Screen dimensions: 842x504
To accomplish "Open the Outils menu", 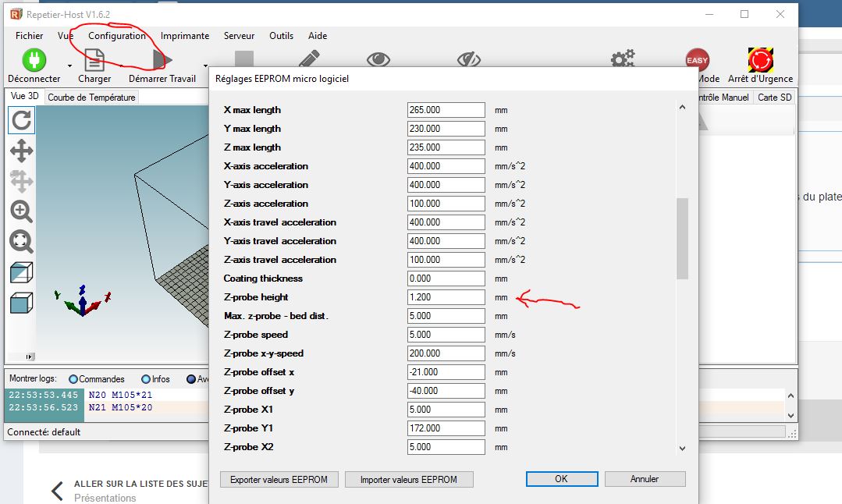I will [x=282, y=35].
